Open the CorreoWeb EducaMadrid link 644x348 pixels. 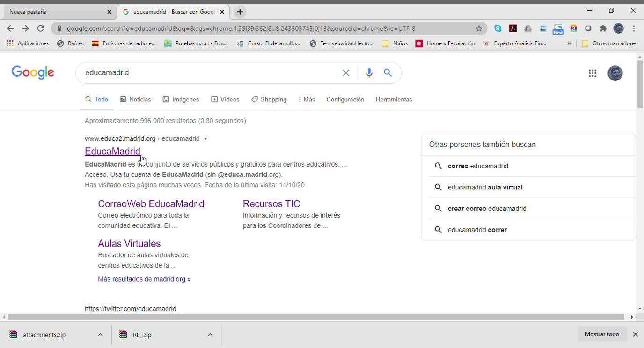[151, 203]
